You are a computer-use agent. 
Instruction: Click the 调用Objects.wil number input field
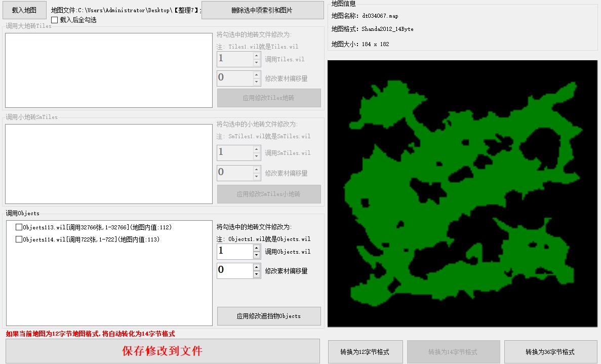pos(234,252)
